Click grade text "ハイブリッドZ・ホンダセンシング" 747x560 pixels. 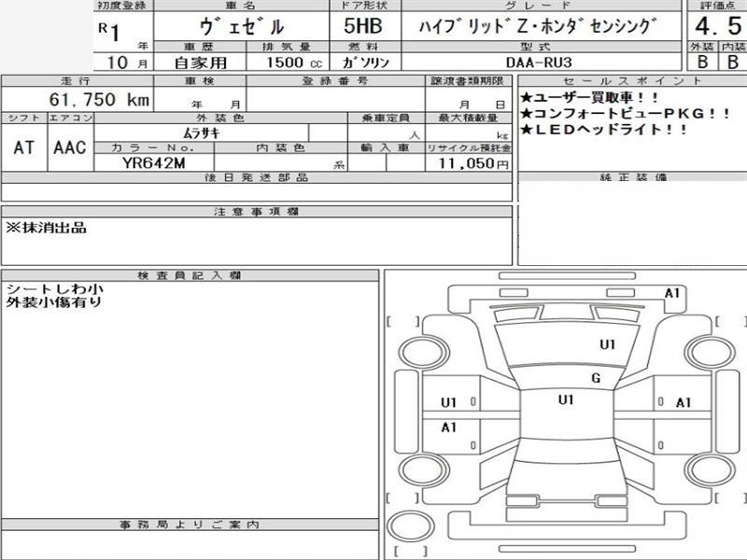(x=538, y=26)
